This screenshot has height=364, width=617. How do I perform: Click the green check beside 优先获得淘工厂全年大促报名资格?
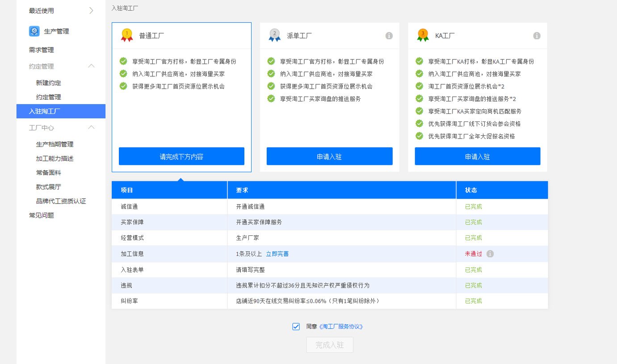point(419,136)
